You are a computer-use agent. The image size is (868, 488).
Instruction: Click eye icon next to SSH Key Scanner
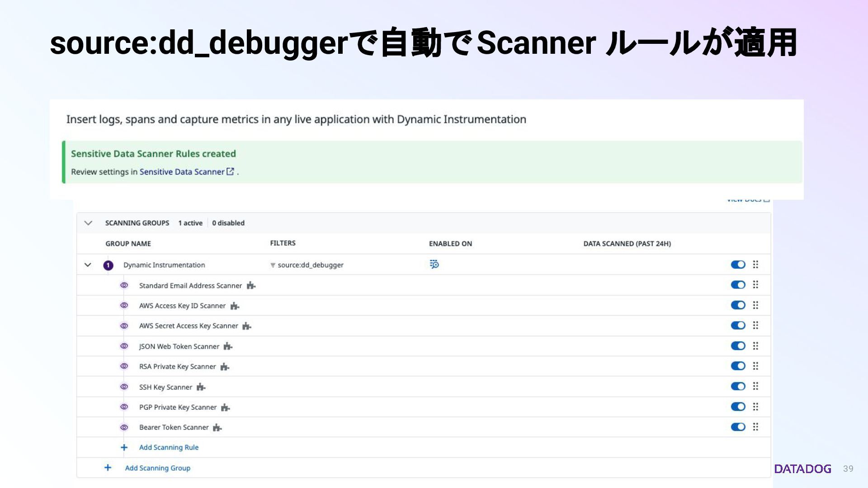pos(124,387)
